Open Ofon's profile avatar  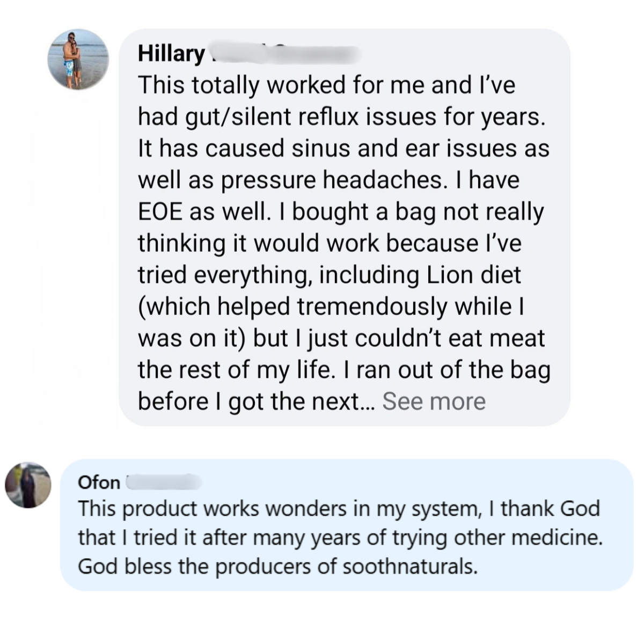[x=28, y=485]
